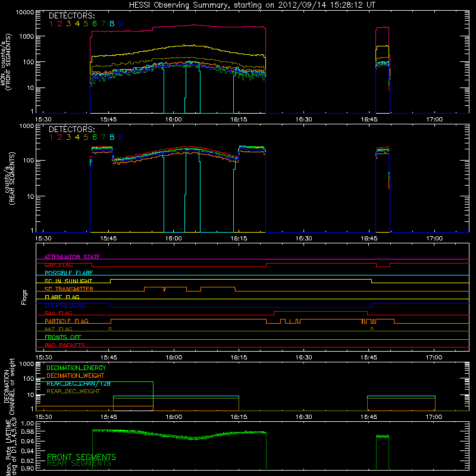Pick detector 1 in rear segments legend
The image size is (476, 476).
pos(51,137)
